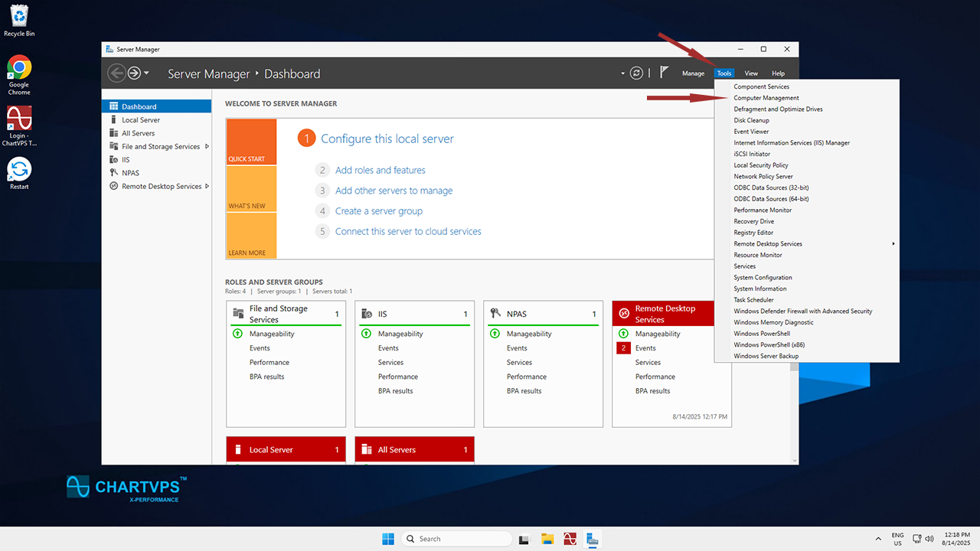This screenshot has height=551, width=980.
Task: Click the forward navigation arrow button
Action: (134, 73)
